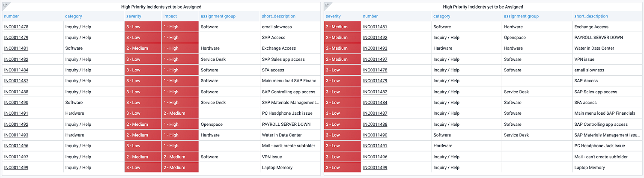
Task: Open INC0011490 in the left table
Action: click(x=16, y=103)
